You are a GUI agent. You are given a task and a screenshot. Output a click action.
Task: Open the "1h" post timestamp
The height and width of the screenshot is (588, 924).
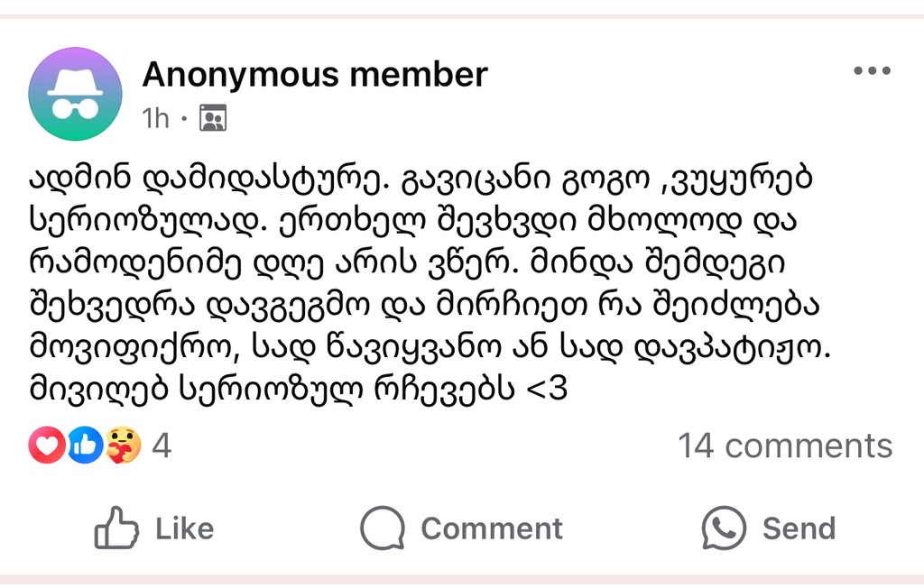155,118
